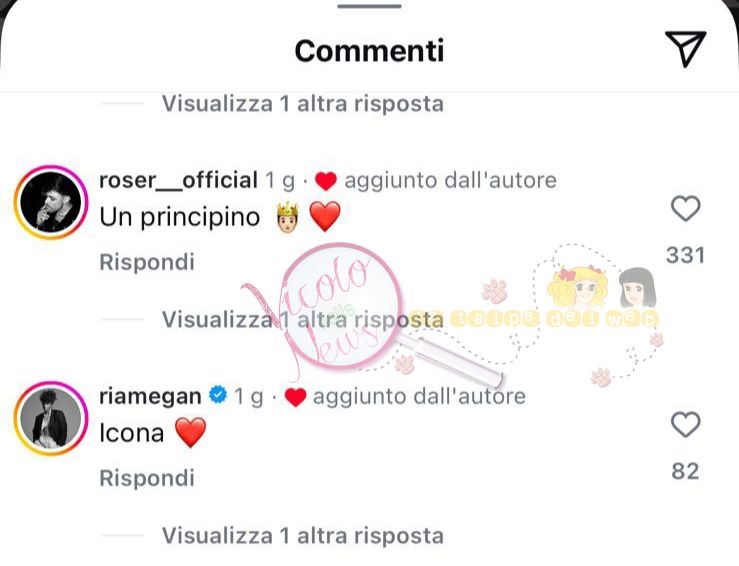This screenshot has height=566, width=739.
Task: Click the prince emoji in comment
Action: point(287,217)
